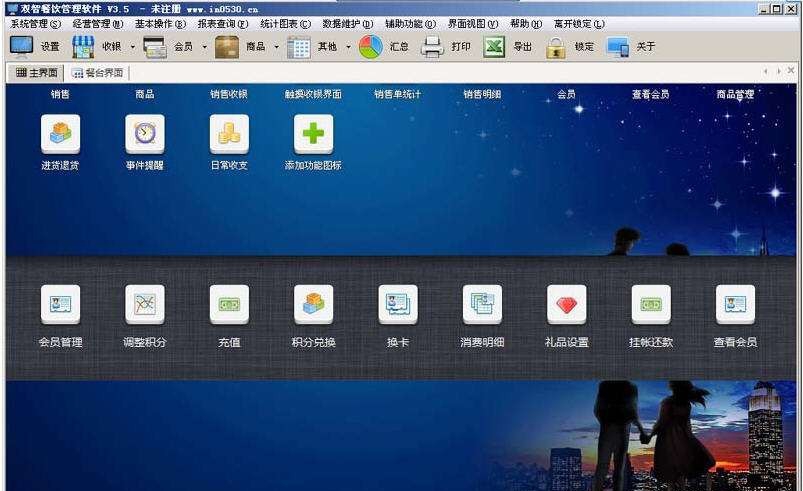Viewport: 803px width, 491px height.
Task: Open the 数据维护(D) menu
Action: (x=348, y=24)
